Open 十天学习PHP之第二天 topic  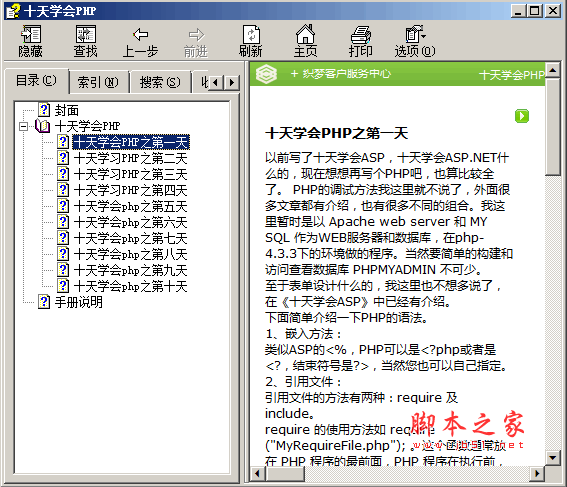[130, 158]
